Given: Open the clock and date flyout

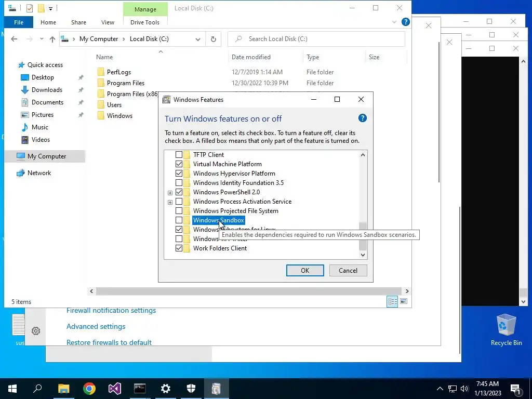Looking at the screenshot, I should (x=487, y=389).
